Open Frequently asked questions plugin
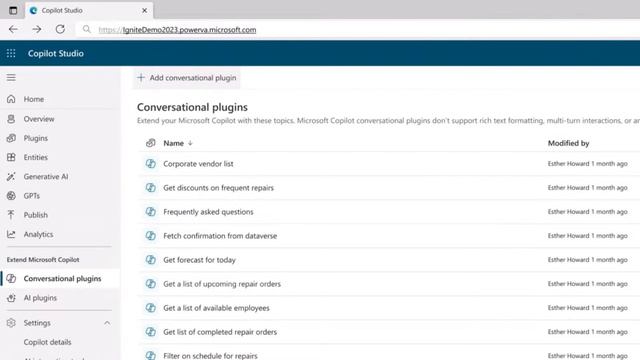This screenshot has height=360, width=640. tap(208, 212)
